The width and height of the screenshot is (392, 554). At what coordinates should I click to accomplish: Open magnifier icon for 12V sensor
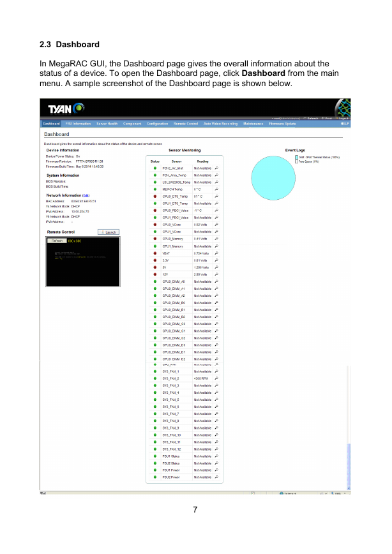[216, 274]
